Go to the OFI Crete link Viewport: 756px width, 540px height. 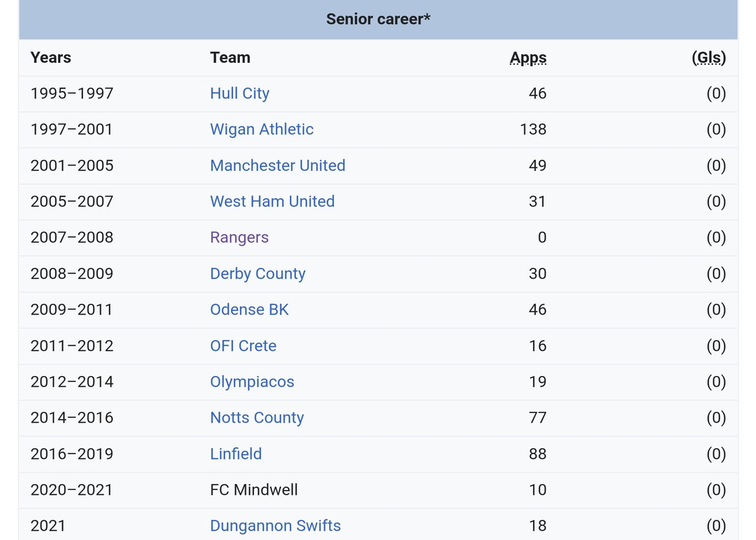point(243,346)
